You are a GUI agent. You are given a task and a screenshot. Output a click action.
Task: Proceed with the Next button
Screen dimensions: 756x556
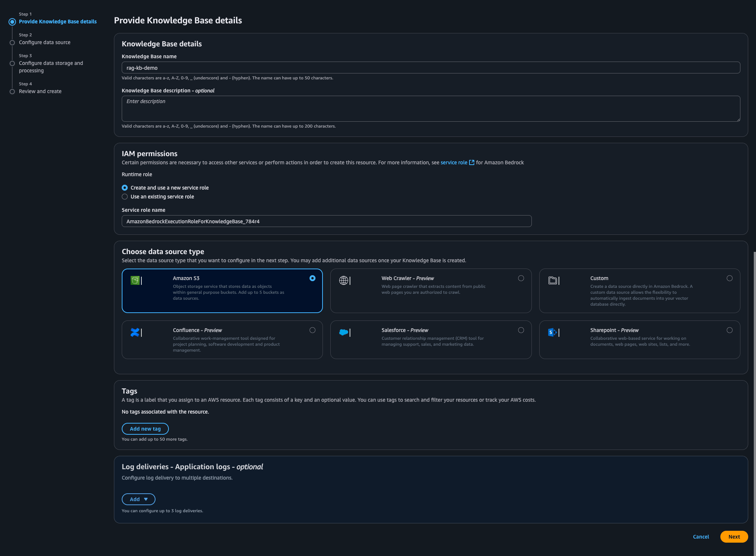click(x=734, y=536)
